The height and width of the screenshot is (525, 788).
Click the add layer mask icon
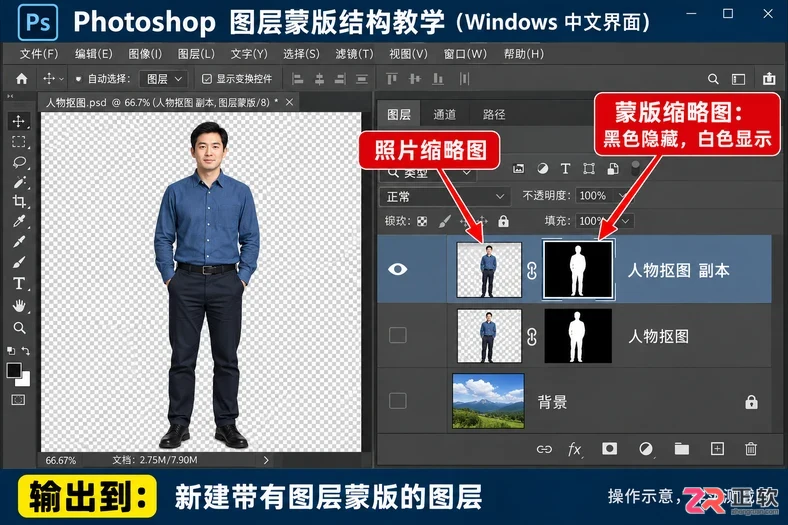(610, 449)
